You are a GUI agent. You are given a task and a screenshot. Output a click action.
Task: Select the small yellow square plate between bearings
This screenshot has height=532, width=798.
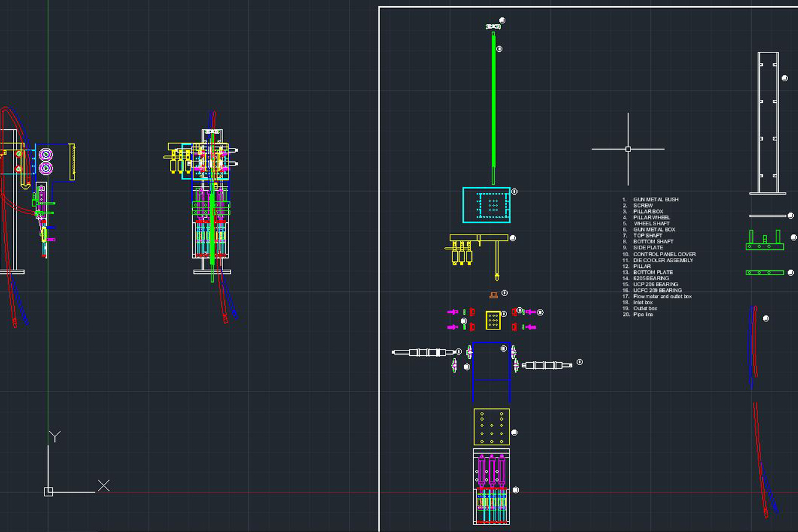(x=493, y=320)
